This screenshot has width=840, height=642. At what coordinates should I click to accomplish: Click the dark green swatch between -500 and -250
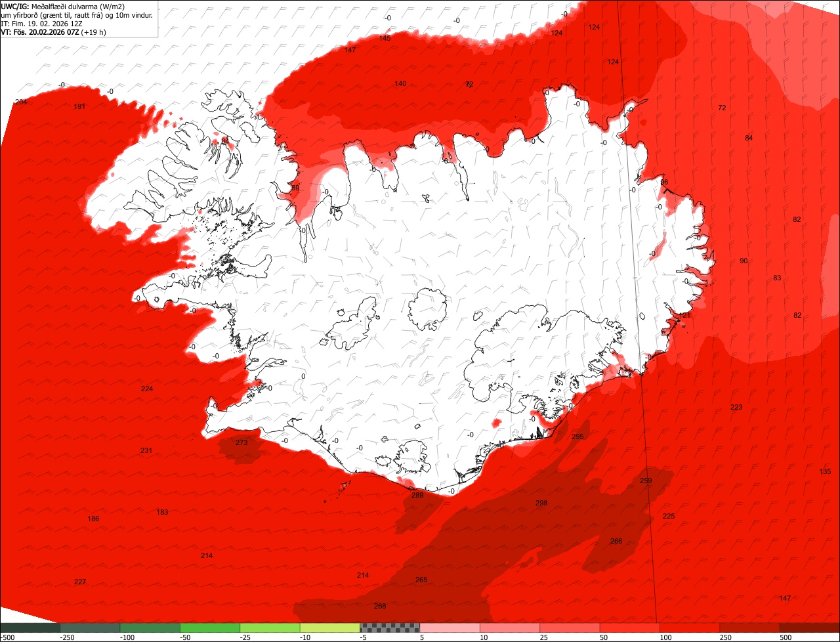point(30,628)
